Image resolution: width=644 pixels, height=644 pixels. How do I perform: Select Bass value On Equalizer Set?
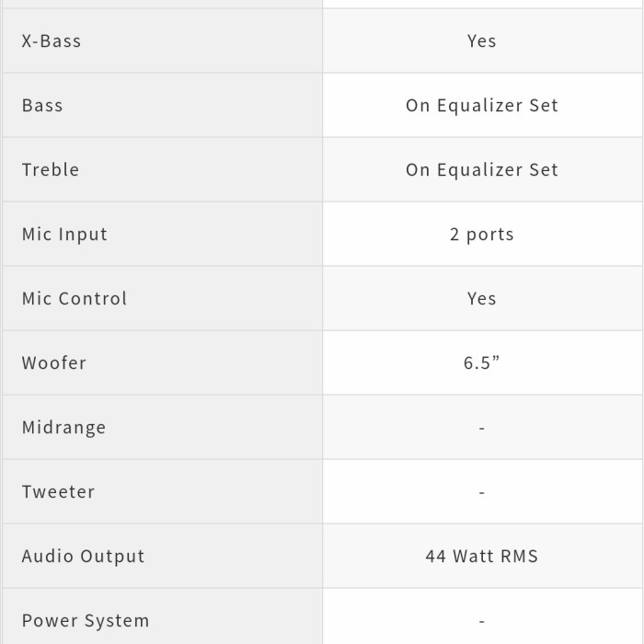point(482,106)
